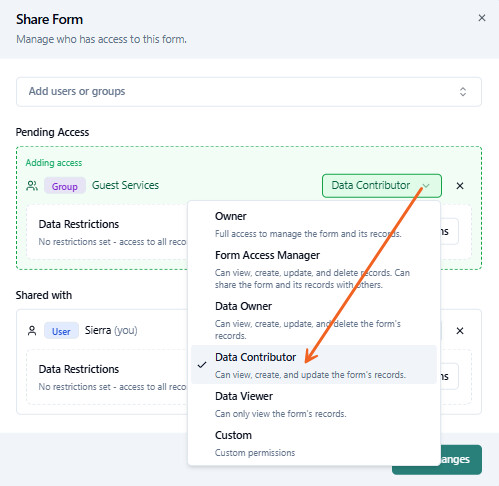Click the save changes button
The height and width of the screenshot is (486, 499).
click(437, 459)
